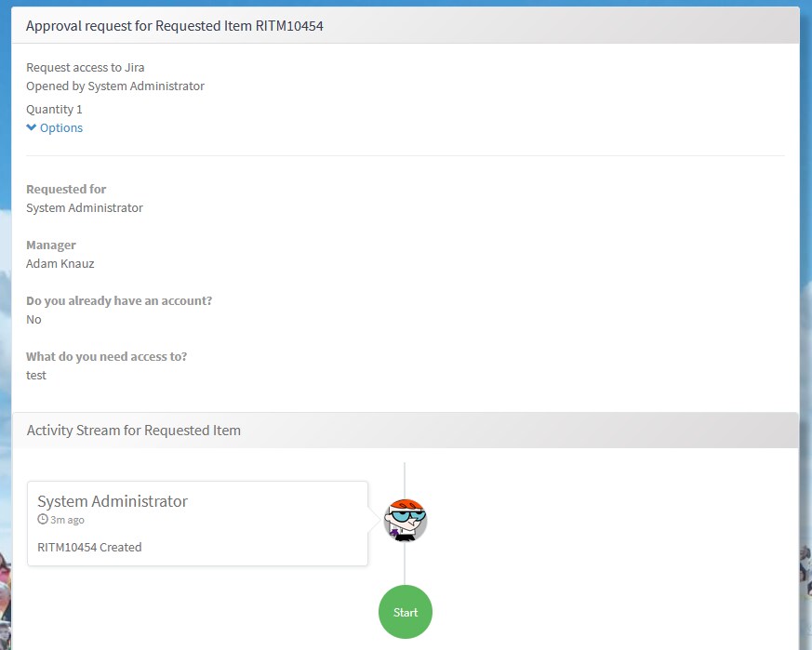Click the green Start circle
This screenshot has height=650, width=812.
click(x=406, y=612)
